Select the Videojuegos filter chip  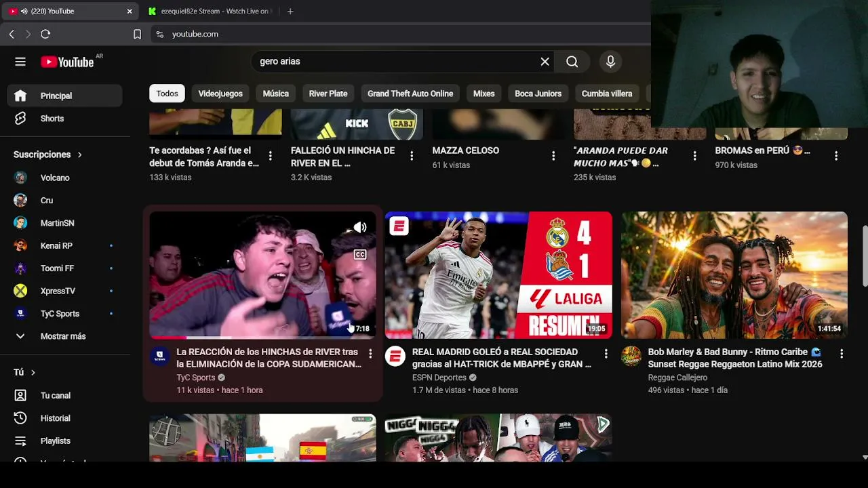coord(220,94)
